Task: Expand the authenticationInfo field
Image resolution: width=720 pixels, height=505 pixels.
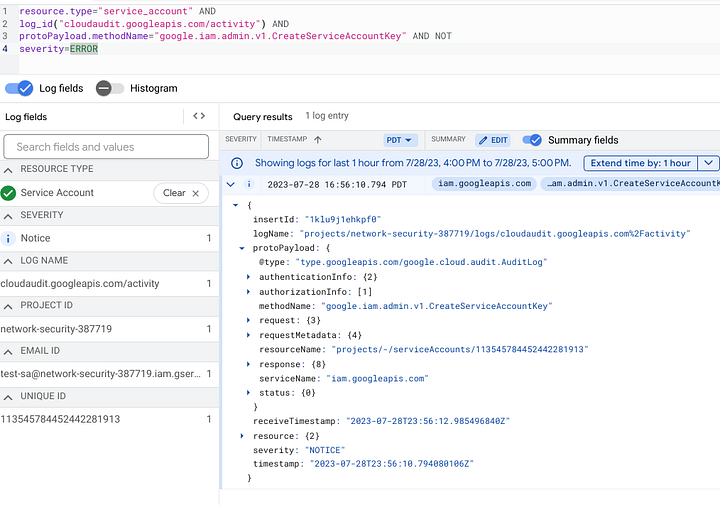Action: [x=250, y=276]
